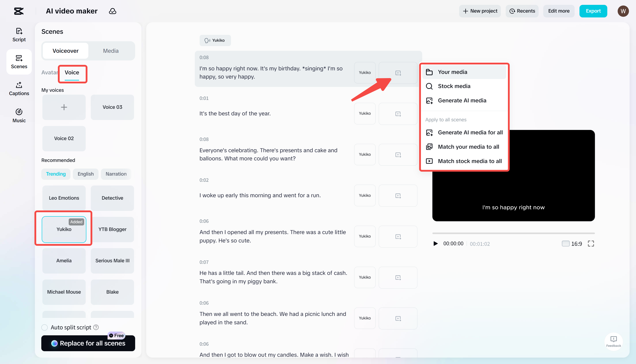Viewport: 636px width, 364px height.
Task: Open Yukiko voice selector on first scene
Action: click(x=365, y=73)
